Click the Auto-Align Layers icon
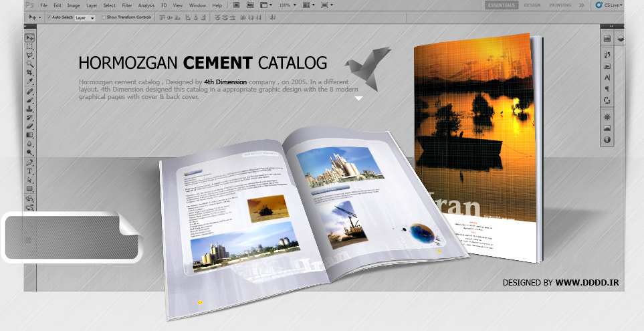Viewport: 644px width, 331px height. pos(273,17)
